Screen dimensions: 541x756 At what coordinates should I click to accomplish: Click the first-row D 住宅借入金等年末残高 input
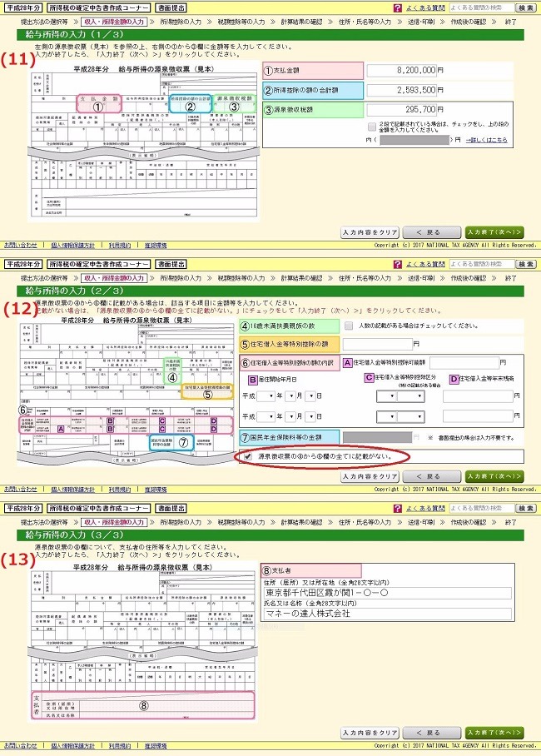click(478, 397)
